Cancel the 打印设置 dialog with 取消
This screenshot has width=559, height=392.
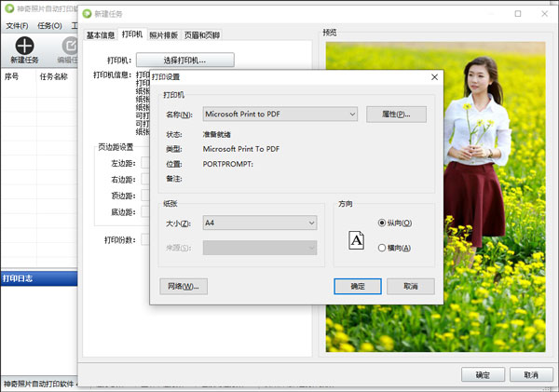click(411, 286)
